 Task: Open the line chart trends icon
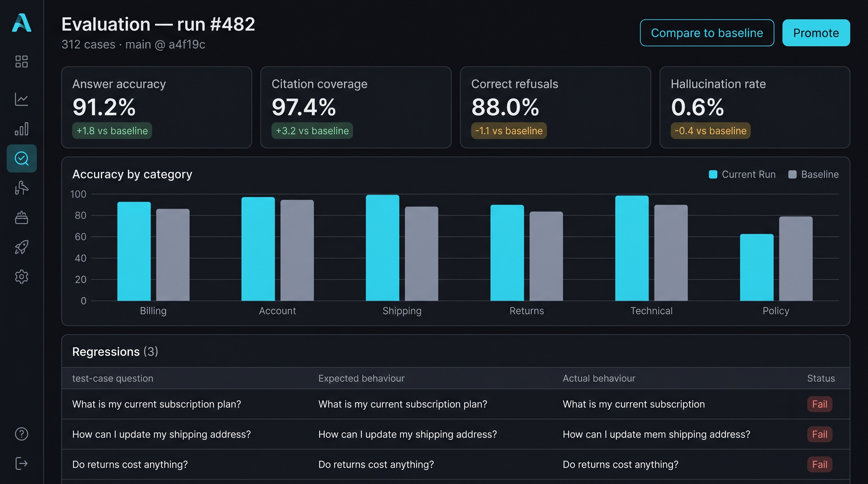[21, 99]
